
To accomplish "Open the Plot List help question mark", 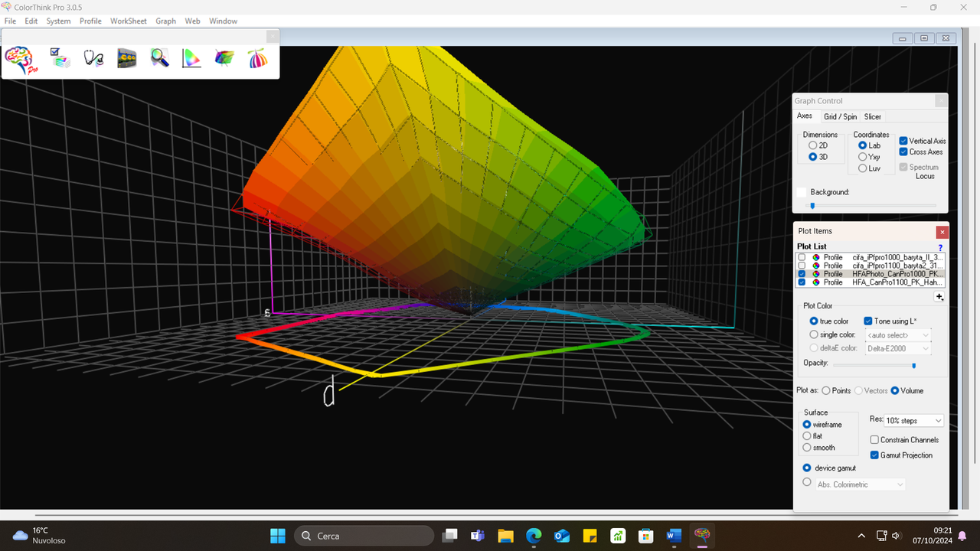I will click(x=940, y=247).
